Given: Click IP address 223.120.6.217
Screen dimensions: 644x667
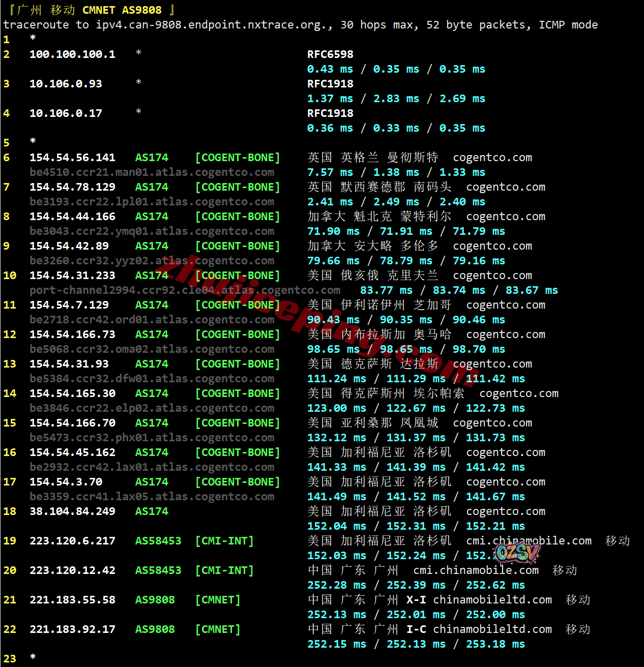Looking at the screenshot, I should click(72, 541).
